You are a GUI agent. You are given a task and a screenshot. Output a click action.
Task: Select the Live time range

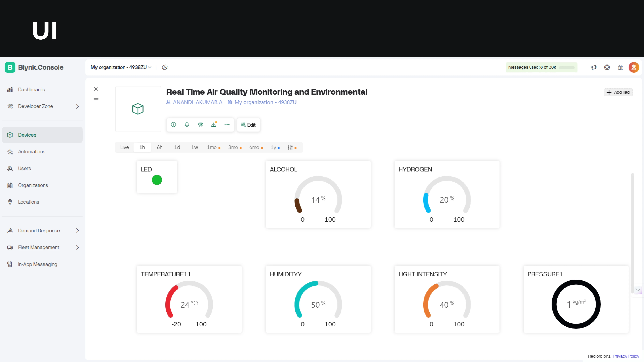pos(124,147)
